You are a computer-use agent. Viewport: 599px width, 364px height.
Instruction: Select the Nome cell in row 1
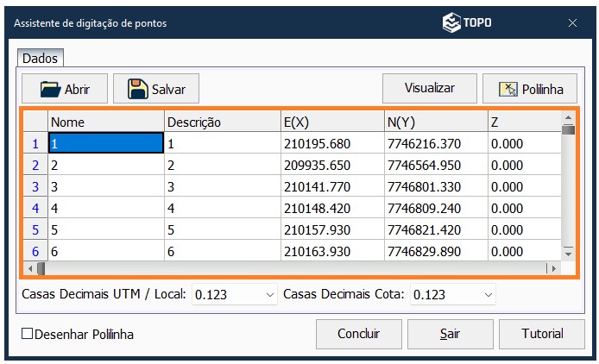pyautogui.click(x=106, y=144)
